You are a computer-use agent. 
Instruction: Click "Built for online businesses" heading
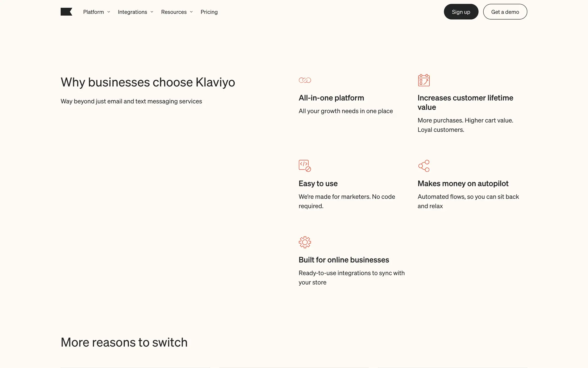coord(344,260)
